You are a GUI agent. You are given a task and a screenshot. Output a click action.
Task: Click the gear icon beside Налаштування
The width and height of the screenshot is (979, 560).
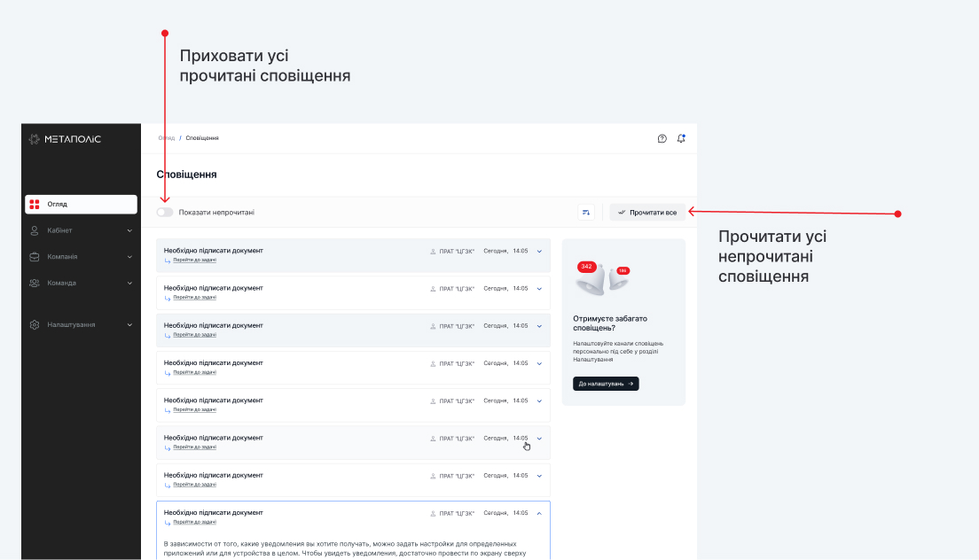point(35,325)
